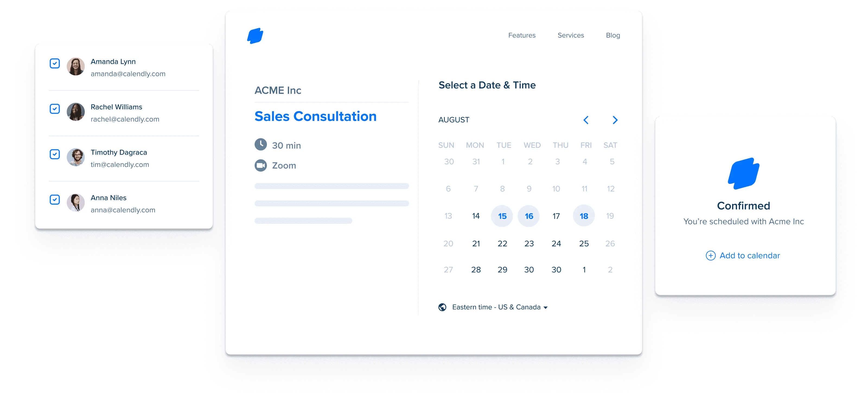Viewport: 868px width, 398px height.
Task: Open the Services navigation menu item
Action: [x=570, y=36]
